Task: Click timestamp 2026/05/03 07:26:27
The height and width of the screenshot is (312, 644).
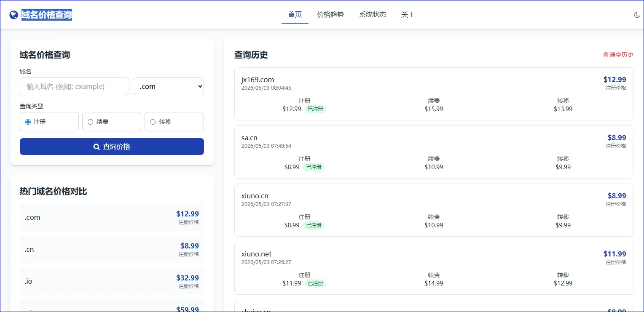Action: (x=266, y=262)
